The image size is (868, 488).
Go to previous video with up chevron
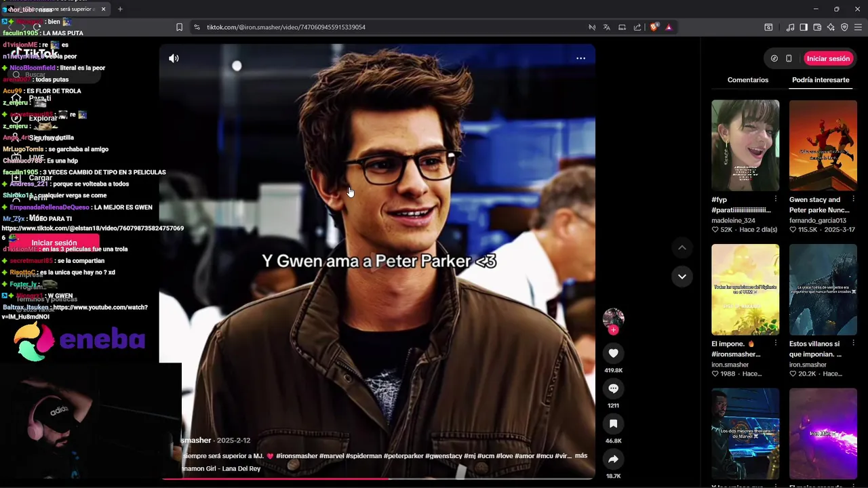(x=682, y=248)
